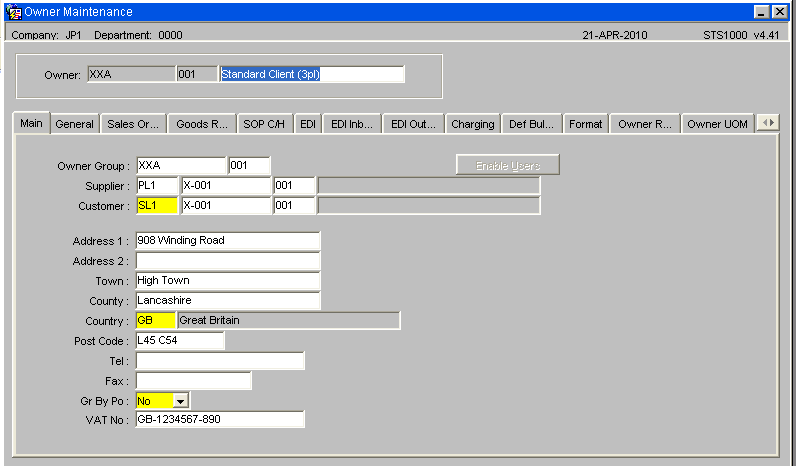The height and width of the screenshot is (466, 796).
Task: Click the Town field High Town
Action: pos(228,281)
